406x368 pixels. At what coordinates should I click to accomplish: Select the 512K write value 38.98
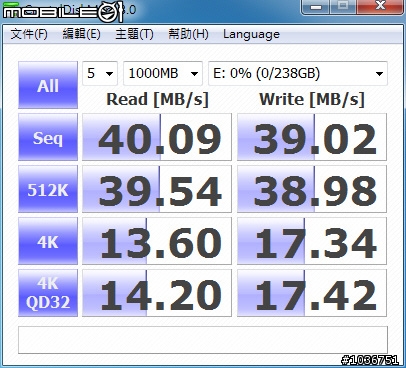click(312, 189)
